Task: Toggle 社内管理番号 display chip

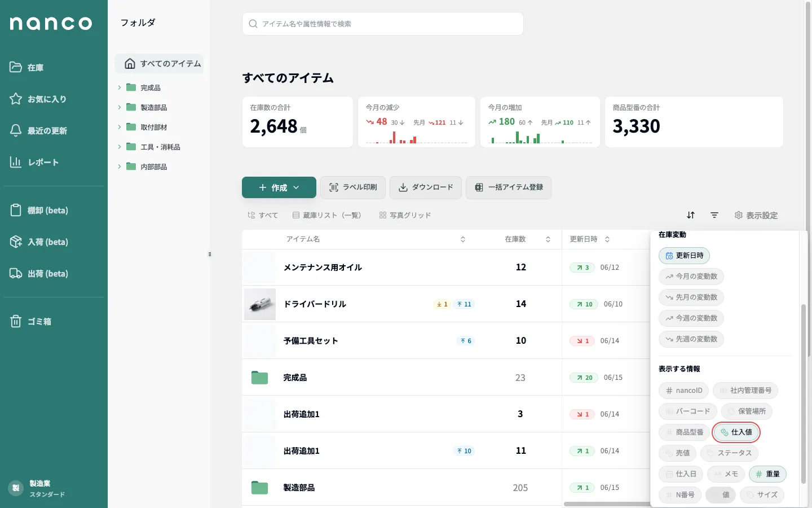Action: pyautogui.click(x=745, y=391)
